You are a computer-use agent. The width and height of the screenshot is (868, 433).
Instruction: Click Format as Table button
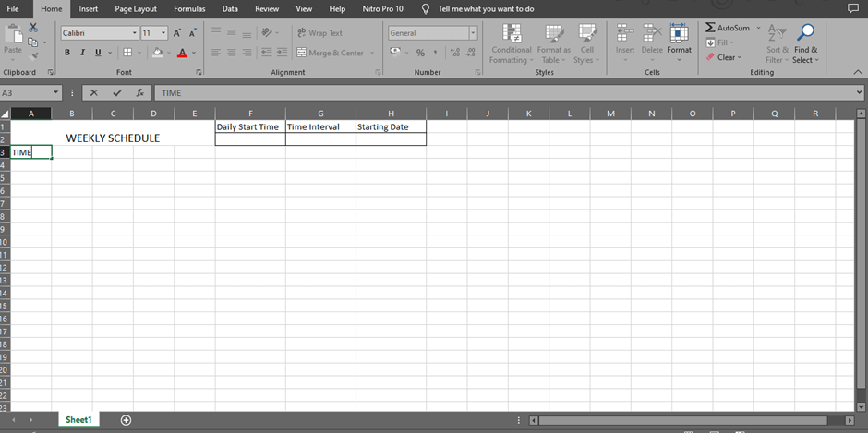(x=553, y=44)
